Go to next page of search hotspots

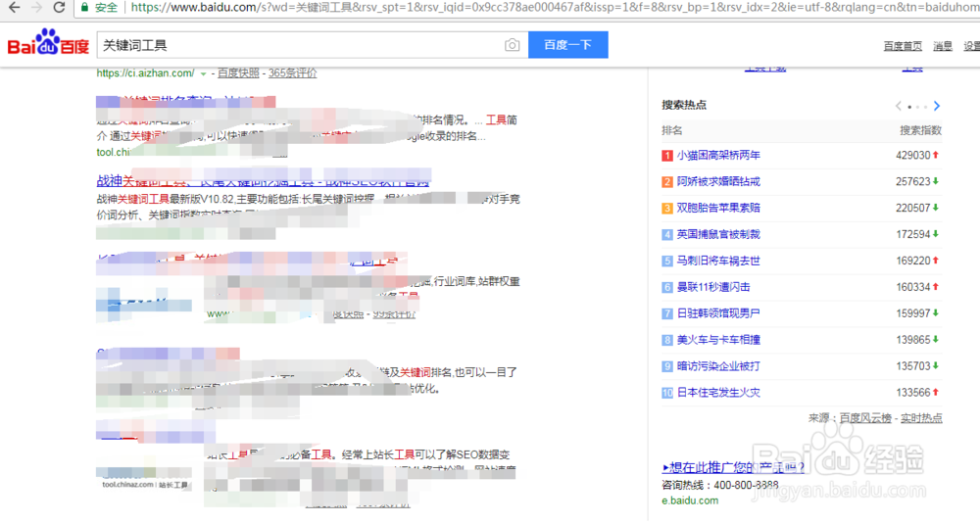click(936, 106)
